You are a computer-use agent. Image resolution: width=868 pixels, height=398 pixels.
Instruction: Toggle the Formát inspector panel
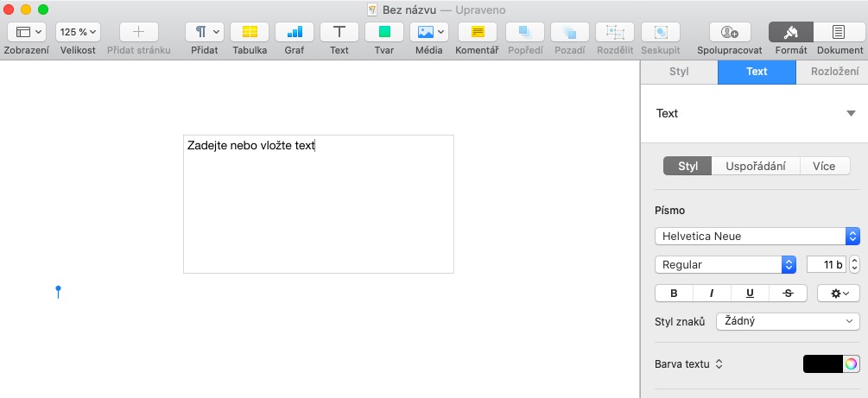[791, 32]
